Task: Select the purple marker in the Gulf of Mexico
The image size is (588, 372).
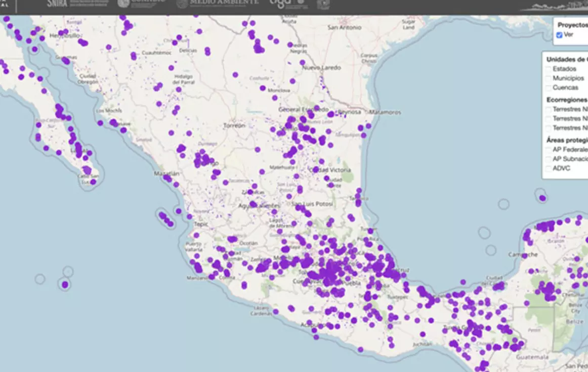Action: click(x=542, y=198)
